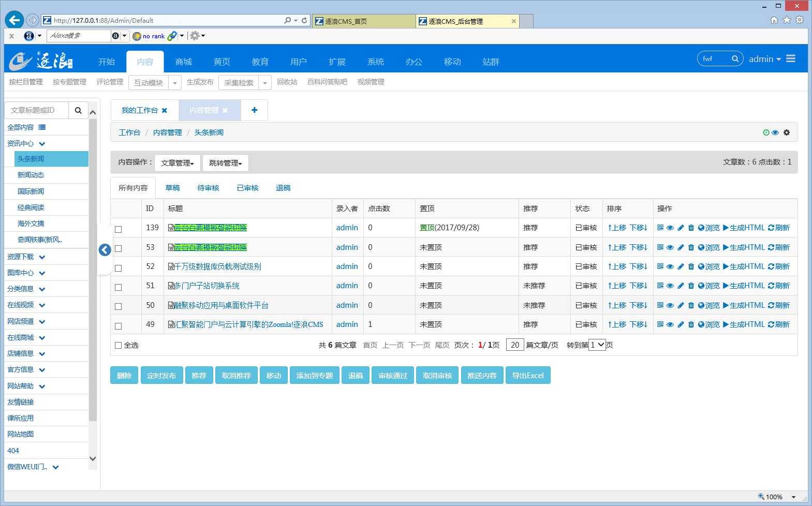Screen dimensions: 812x506
Task: Click the green clock icon in breadcrumb bar
Action: (766, 132)
